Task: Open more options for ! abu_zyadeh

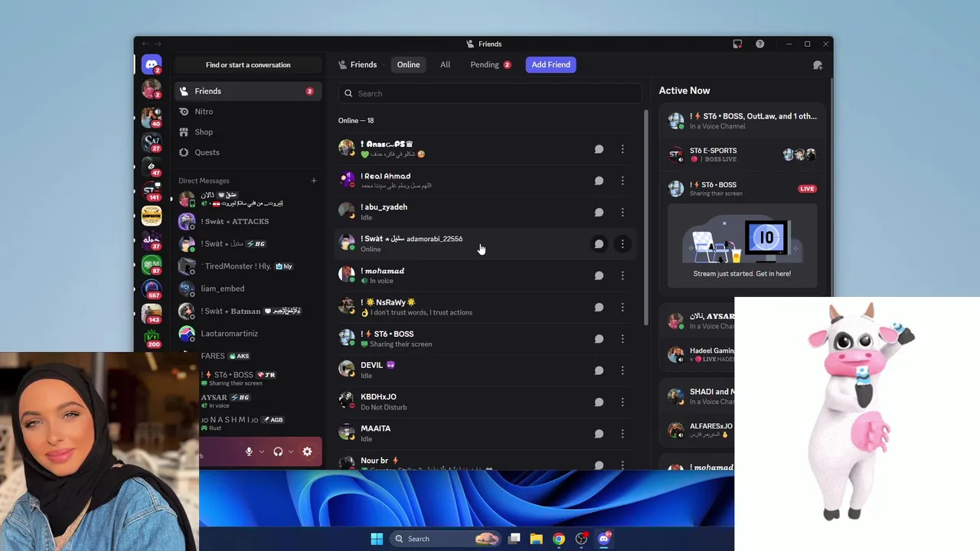Action: point(622,212)
